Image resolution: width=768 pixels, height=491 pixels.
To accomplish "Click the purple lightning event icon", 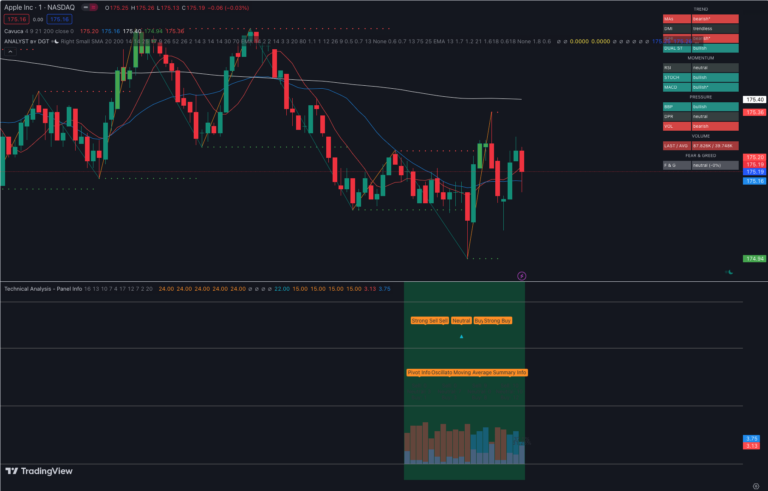I will click(x=521, y=273).
